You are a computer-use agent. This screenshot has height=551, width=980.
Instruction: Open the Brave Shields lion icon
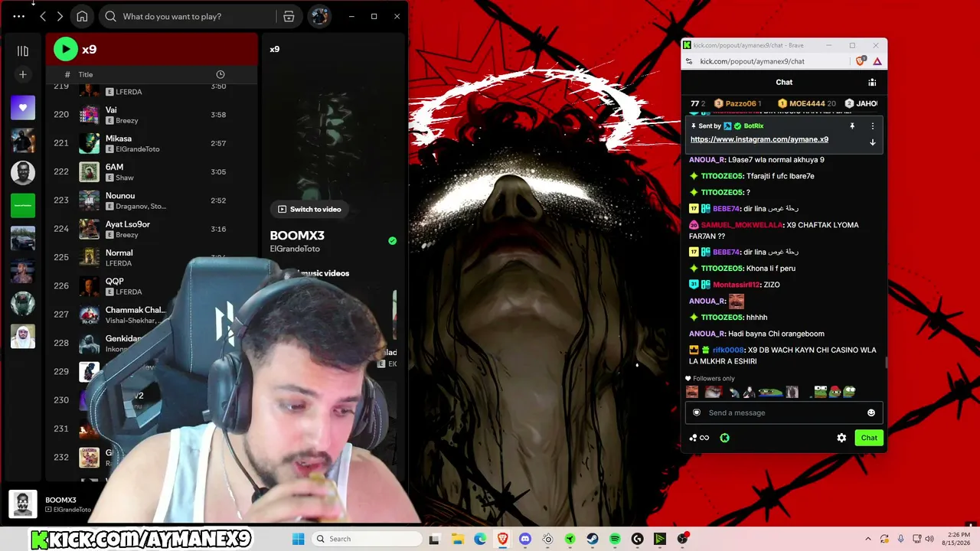(861, 61)
